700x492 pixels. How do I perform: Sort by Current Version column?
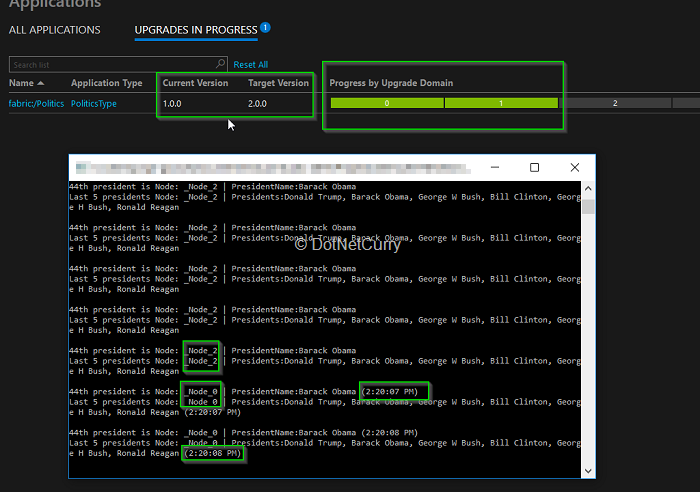click(x=195, y=83)
